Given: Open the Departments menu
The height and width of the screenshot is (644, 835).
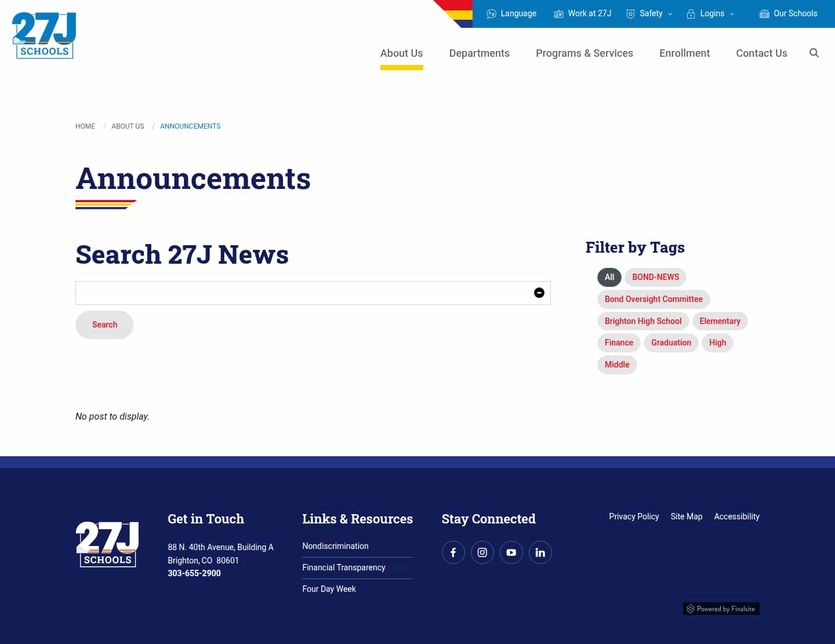Looking at the screenshot, I should pyautogui.click(x=480, y=53).
